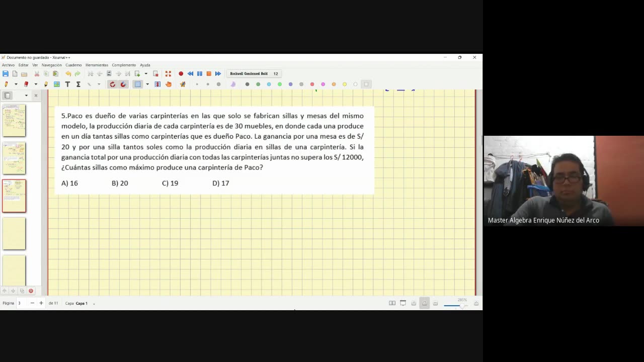
Task: Toggle grid snapping magnet
Action: click(x=123, y=84)
